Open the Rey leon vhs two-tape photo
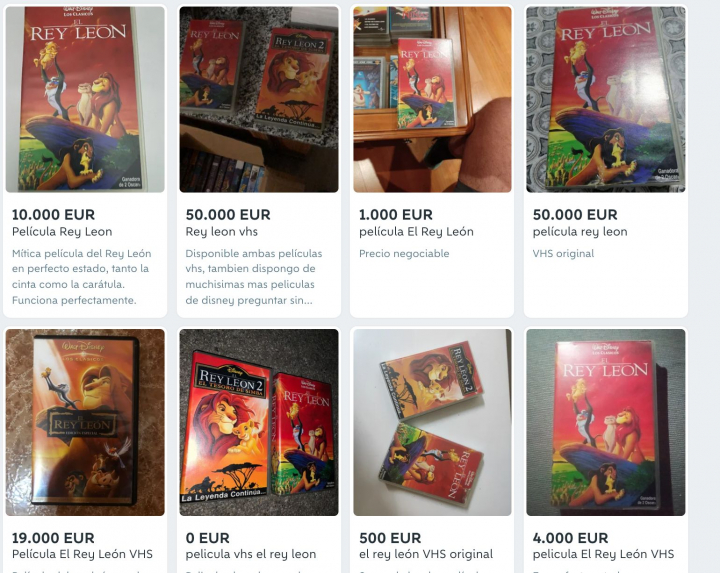This screenshot has height=573, width=720. click(x=259, y=99)
